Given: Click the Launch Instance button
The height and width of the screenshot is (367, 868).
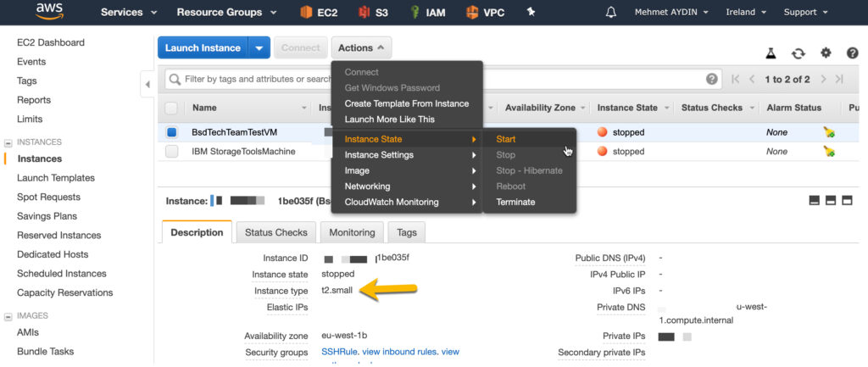Looking at the screenshot, I should point(203,47).
